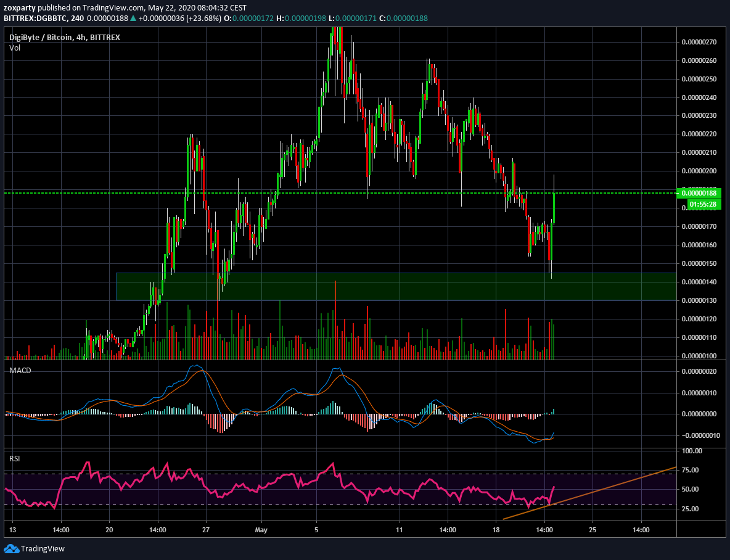Select the orange RSI trendline
Viewport: 730px width, 560px height.
pos(590,493)
